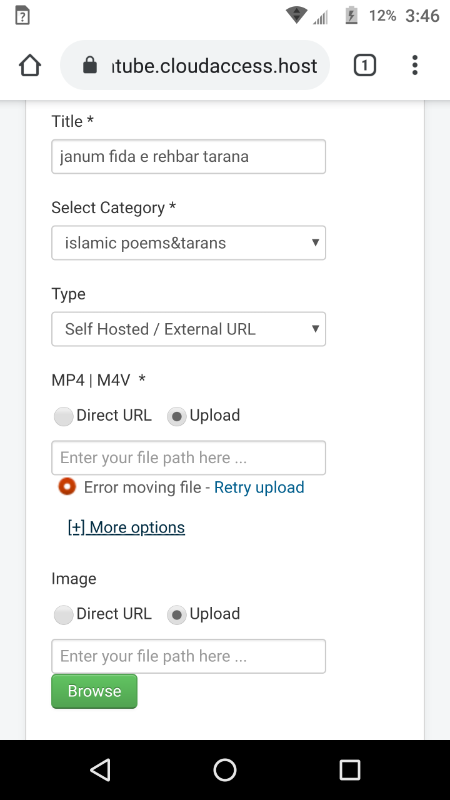The image size is (450, 800).
Task: Select Upload radio under Image
Action: click(177, 615)
